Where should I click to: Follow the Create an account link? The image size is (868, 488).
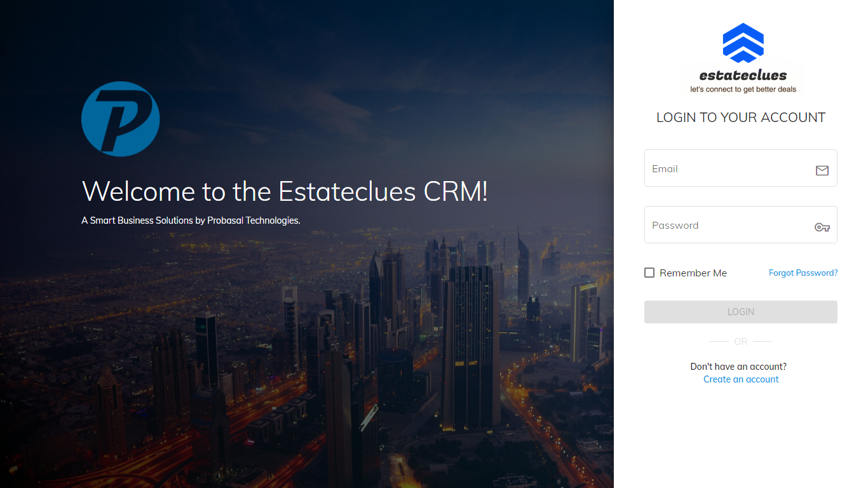pos(741,379)
